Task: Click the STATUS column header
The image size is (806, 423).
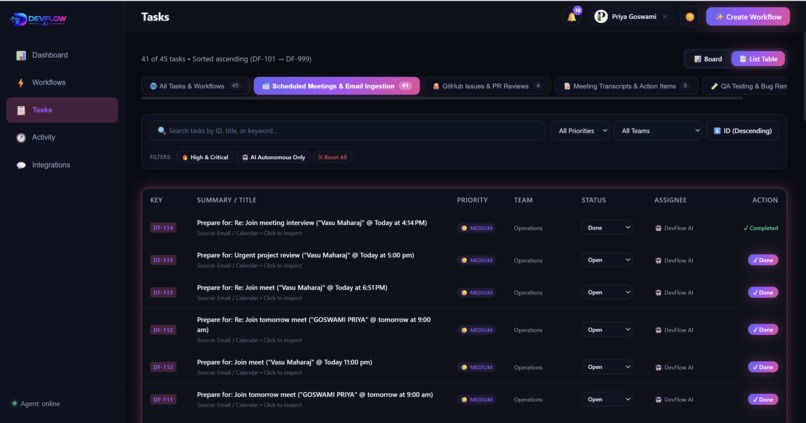Action: click(594, 200)
